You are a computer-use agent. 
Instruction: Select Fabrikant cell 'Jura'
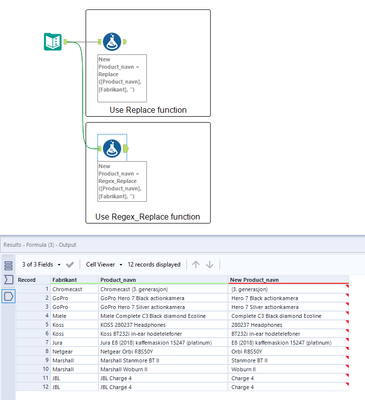(x=75, y=343)
